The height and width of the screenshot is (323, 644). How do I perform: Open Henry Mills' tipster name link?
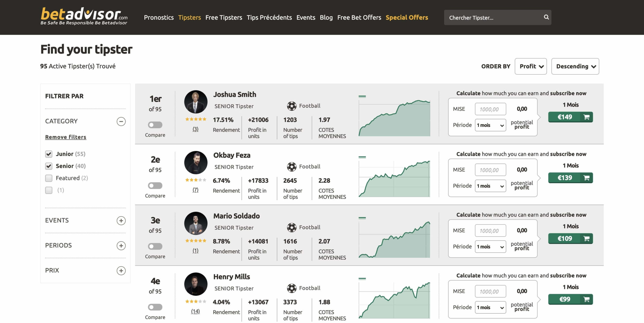click(231, 277)
